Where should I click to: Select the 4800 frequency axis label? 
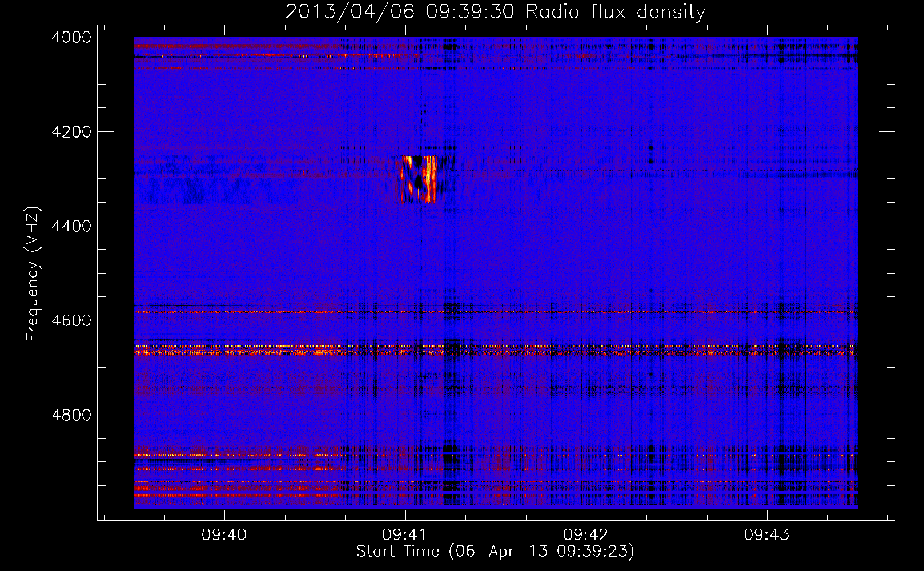coord(71,415)
